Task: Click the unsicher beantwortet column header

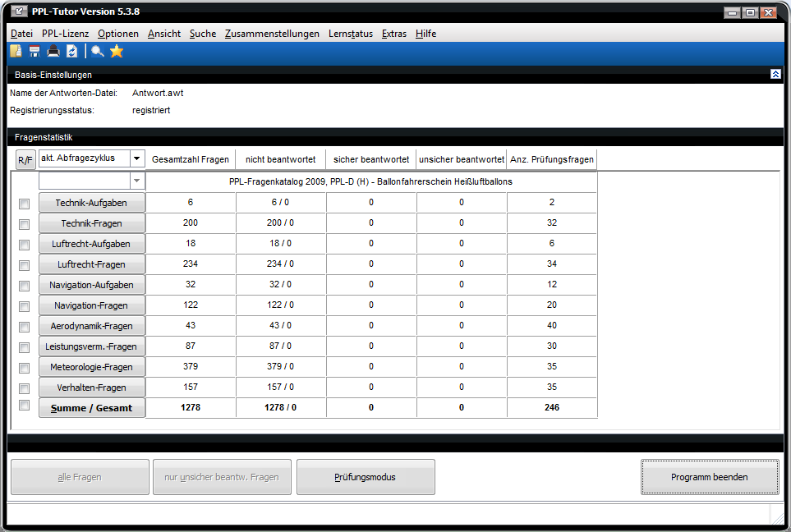Action: (x=462, y=159)
